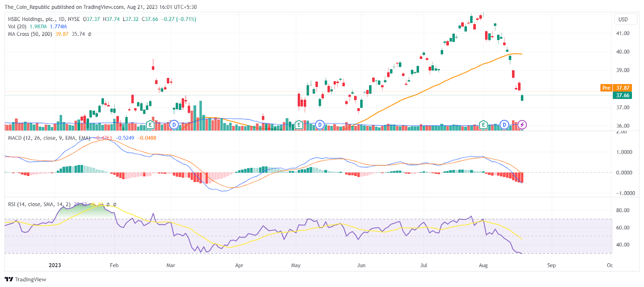Click the 1.774M volume average value
The image size is (644, 287).
(x=58, y=27)
